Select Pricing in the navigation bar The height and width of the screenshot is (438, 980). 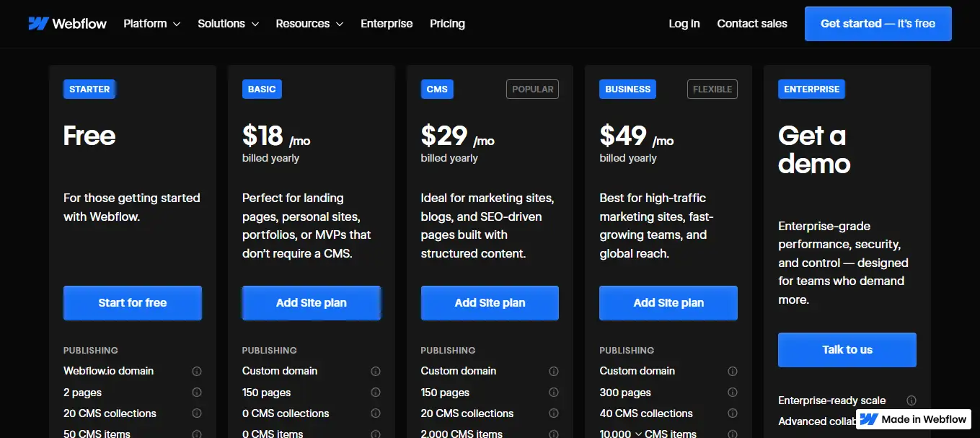pos(447,24)
